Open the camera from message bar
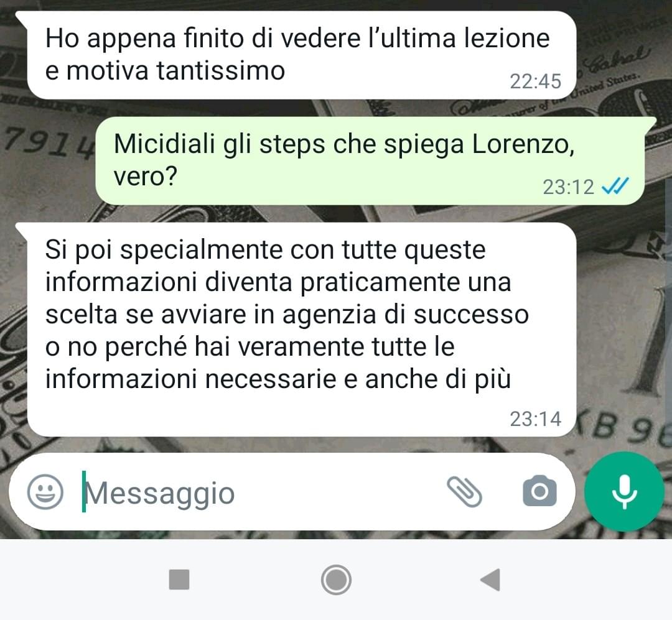 tap(539, 491)
